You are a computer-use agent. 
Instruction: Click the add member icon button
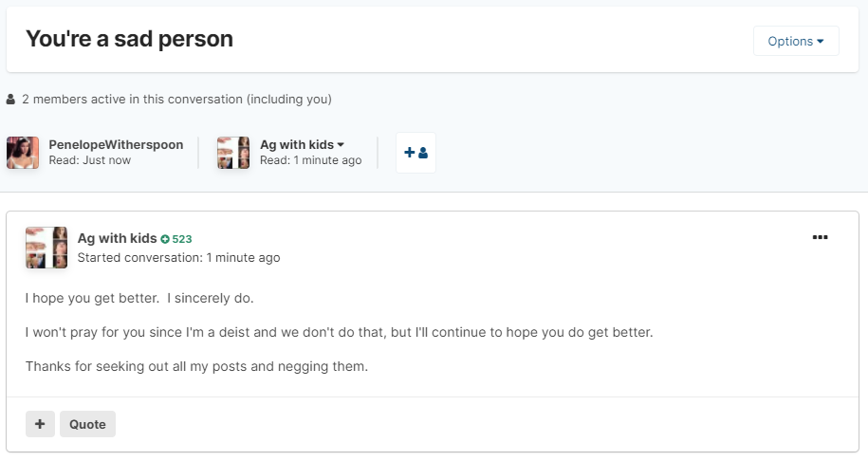[x=416, y=153]
